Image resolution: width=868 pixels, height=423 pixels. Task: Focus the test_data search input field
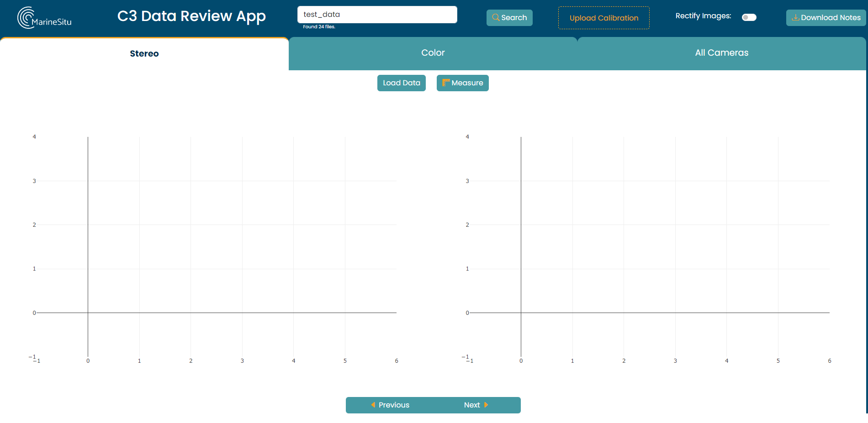coord(377,15)
